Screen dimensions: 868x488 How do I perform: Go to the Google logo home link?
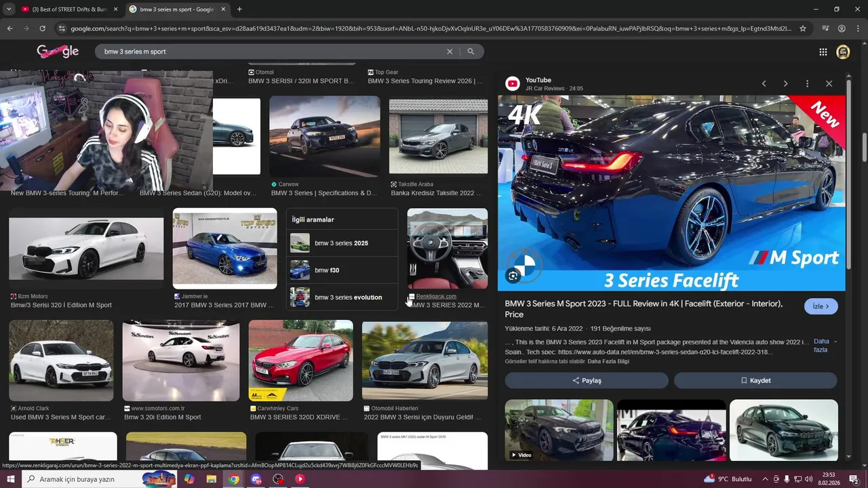pos(58,51)
